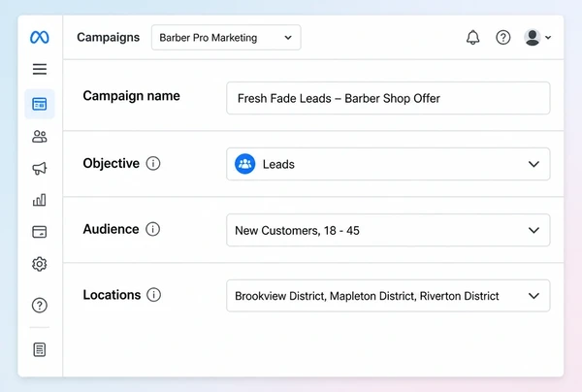Click the Audience info icon
Screen dimensions: 582x392
click(x=152, y=229)
